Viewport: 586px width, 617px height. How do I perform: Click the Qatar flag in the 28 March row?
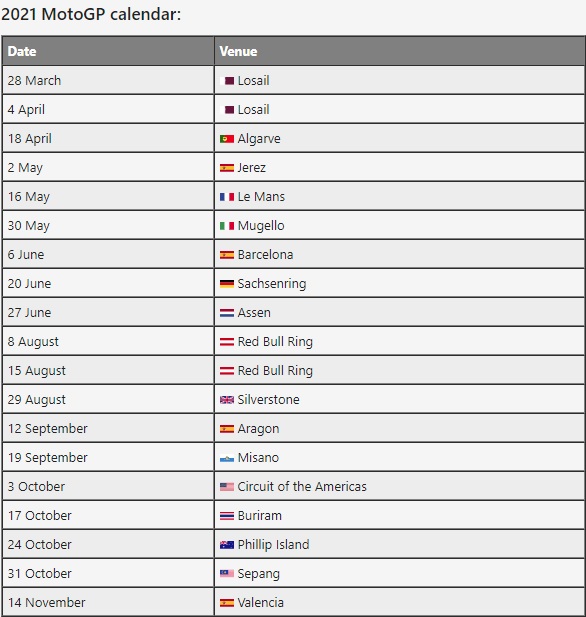coord(227,81)
